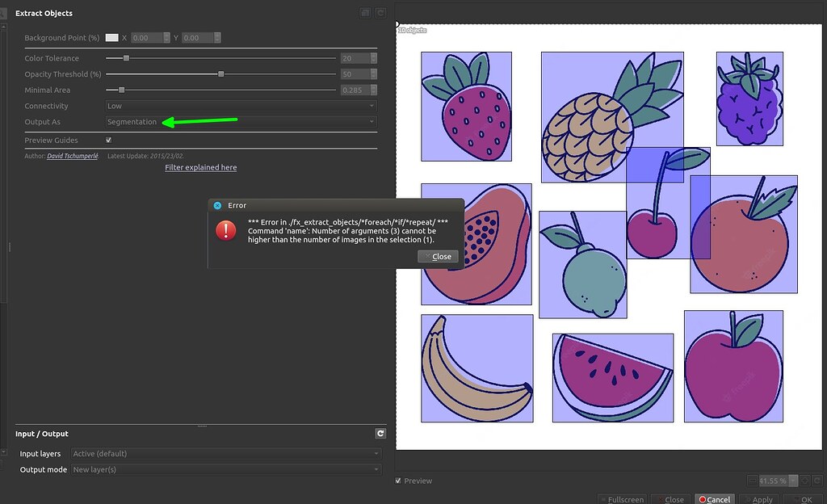
Task: Open the zoom percentage dropdown arrow
Action: tap(792, 481)
